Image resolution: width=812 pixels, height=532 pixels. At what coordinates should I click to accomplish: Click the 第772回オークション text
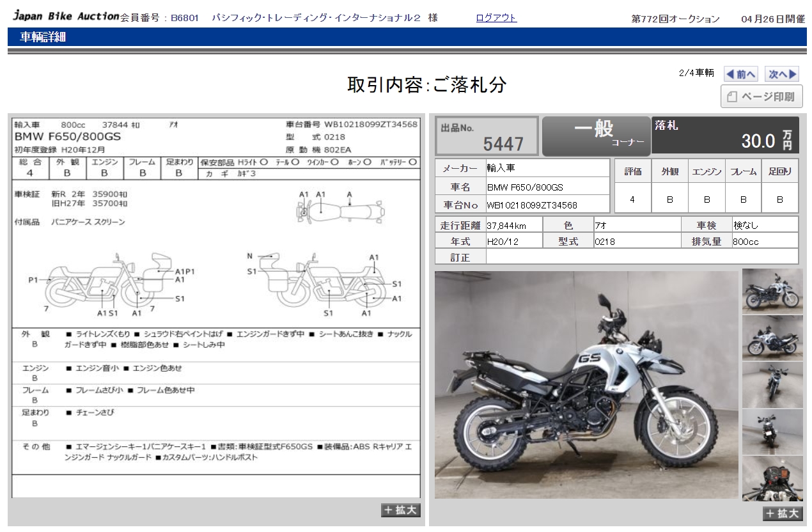click(x=675, y=19)
